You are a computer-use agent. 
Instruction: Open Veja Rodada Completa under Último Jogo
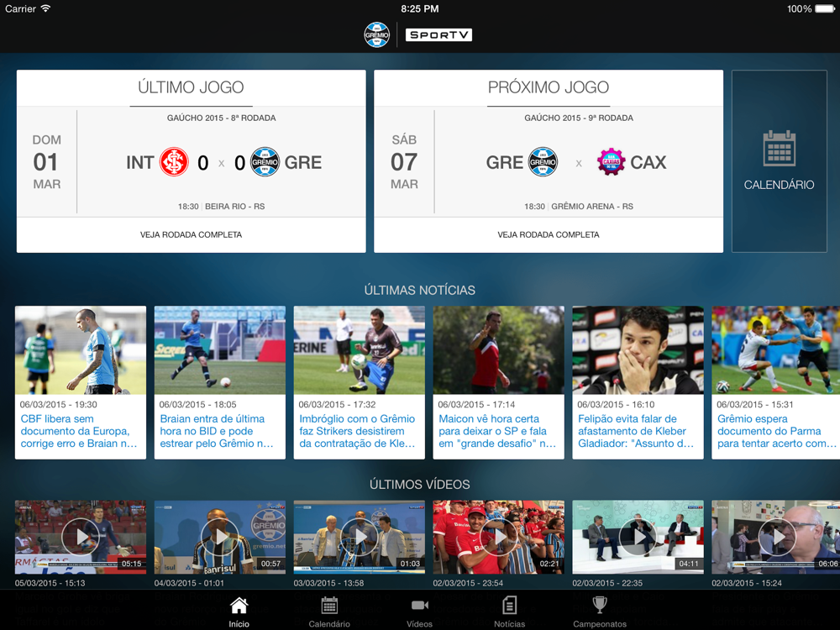click(191, 234)
